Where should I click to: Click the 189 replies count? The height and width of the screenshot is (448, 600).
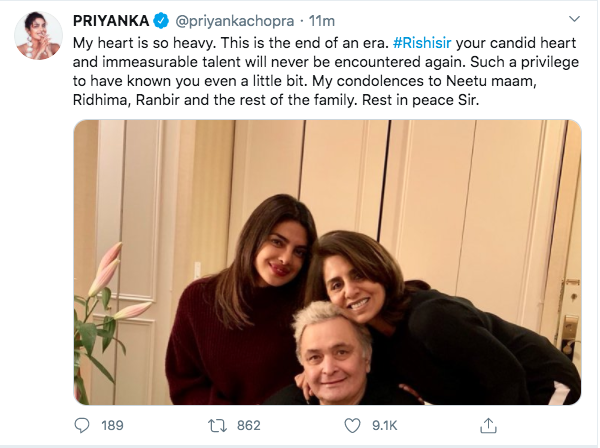click(112, 425)
